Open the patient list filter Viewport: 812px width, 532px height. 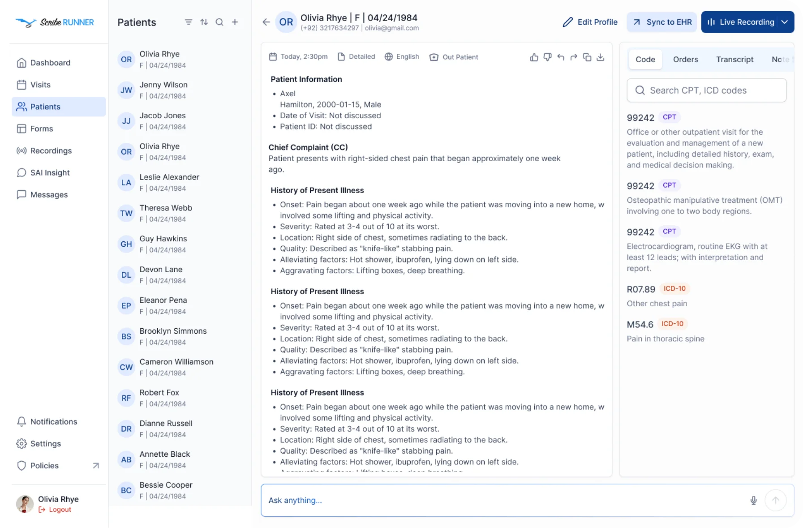189,22
